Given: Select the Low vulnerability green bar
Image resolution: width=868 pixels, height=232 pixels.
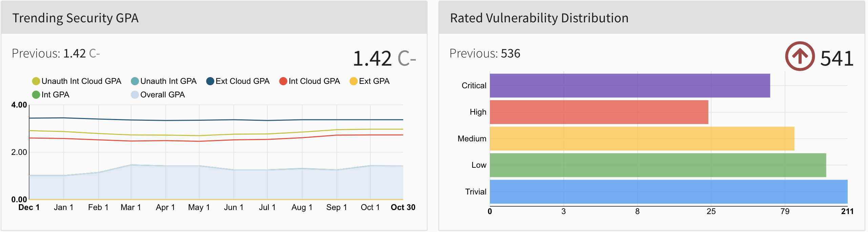Looking at the screenshot, I should click(x=658, y=165).
